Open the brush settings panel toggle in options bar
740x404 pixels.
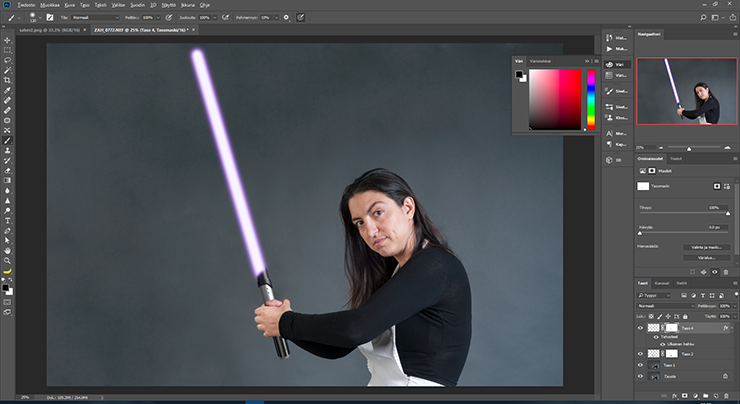50,17
